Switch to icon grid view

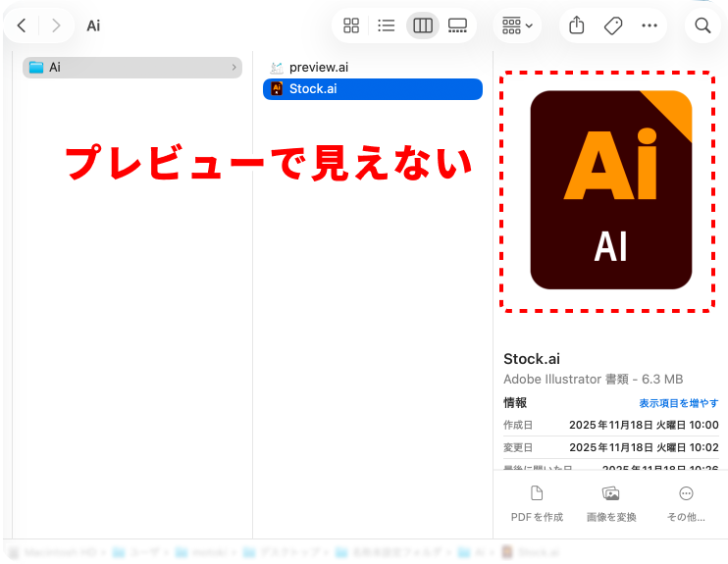(351, 26)
